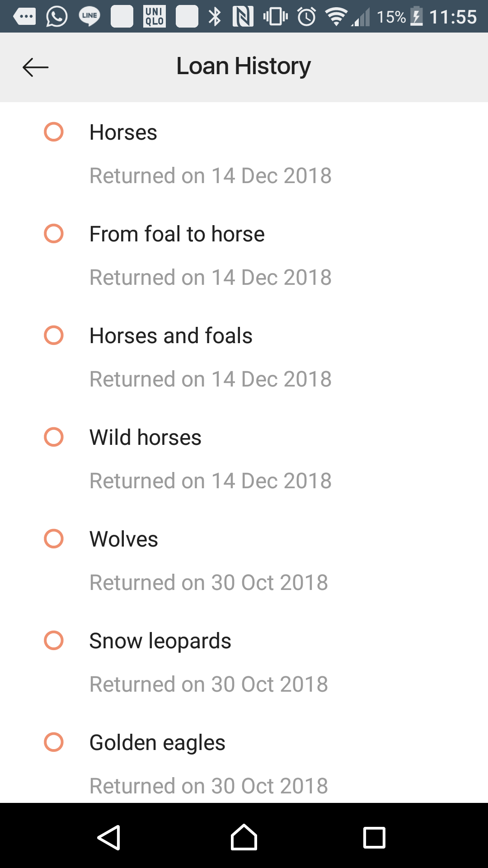Tap the Loan History header title
The height and width of the screenshot is (868, 488).
(x=244, y=66)
